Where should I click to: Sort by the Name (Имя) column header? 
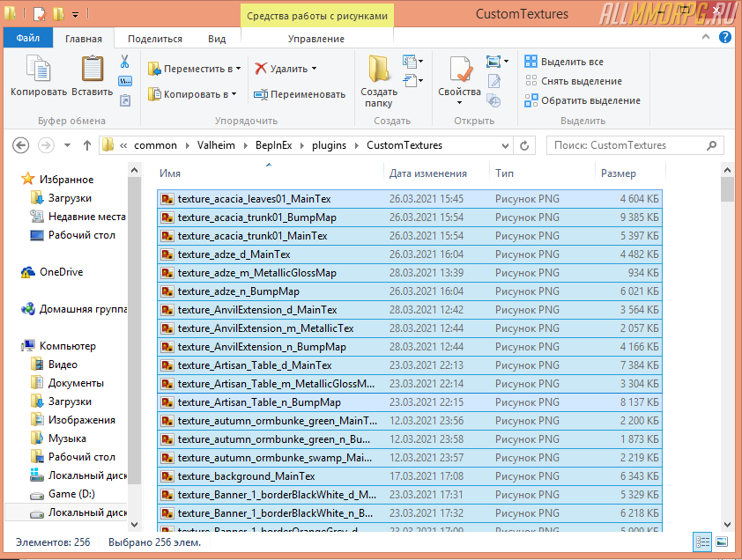click(270, 173)
